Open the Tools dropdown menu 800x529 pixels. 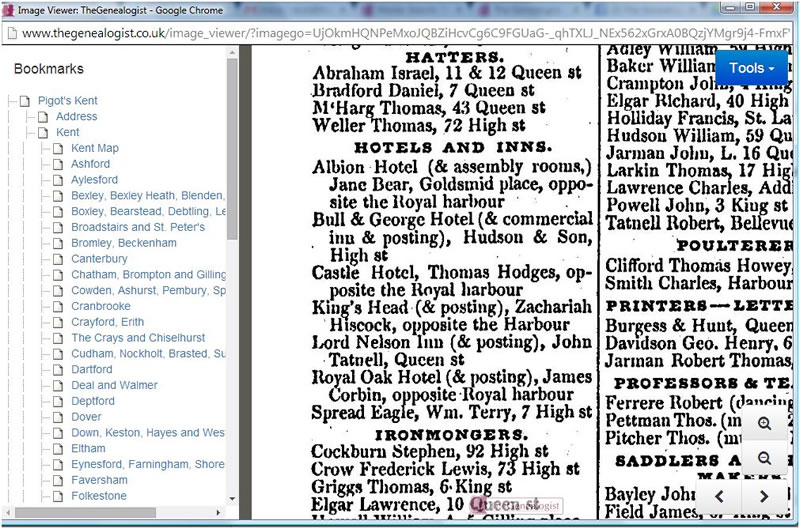tap(752, 68)
